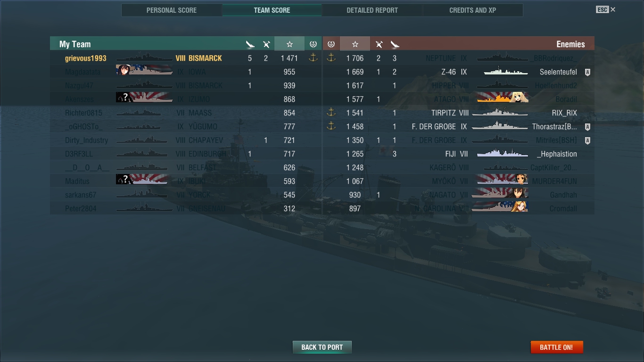Click My Team achievements wreath column icon

pos(313,44)
